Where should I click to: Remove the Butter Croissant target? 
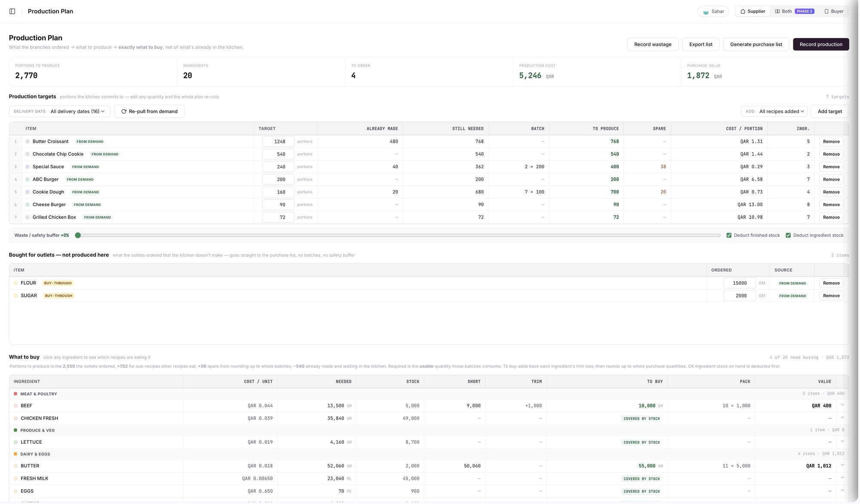831,141
